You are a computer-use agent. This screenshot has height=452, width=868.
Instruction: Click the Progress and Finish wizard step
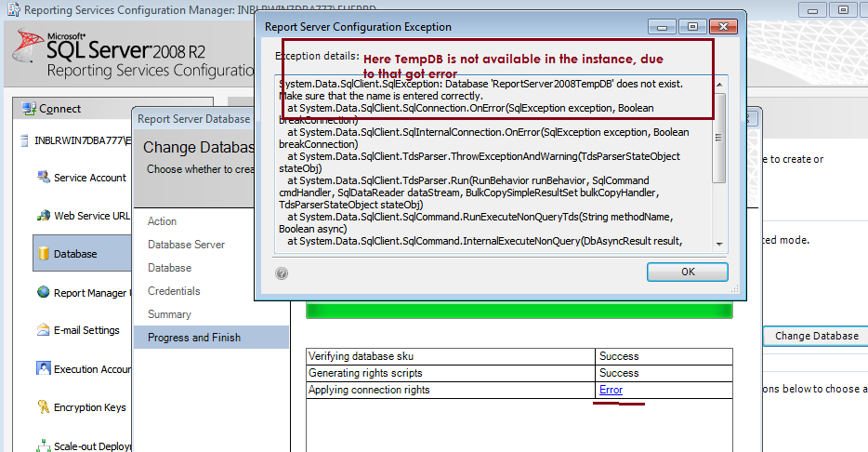coord(211,338)
